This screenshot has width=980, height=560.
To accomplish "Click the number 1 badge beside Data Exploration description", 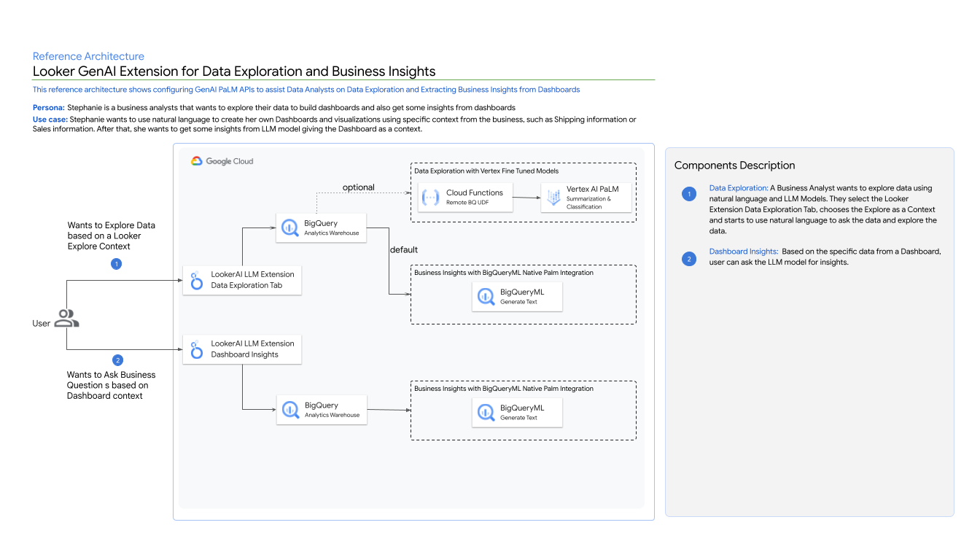I will [x=688, y=194].
